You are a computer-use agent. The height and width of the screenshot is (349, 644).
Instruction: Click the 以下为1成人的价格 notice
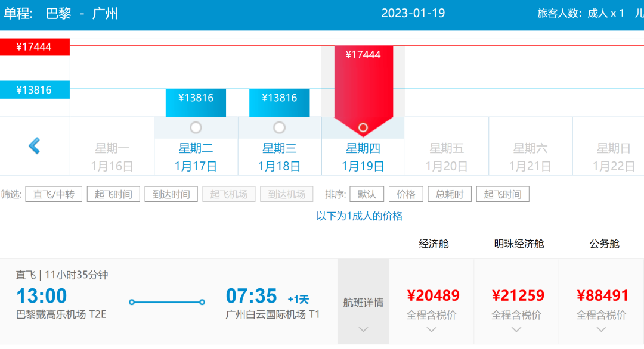tap(360, 216)
